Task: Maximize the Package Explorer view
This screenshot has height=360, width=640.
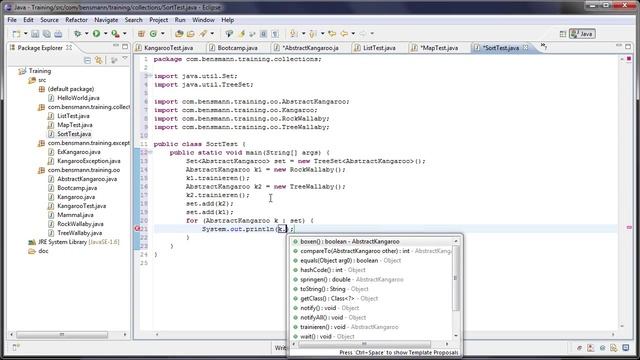Action: click(x=125, y=47)
